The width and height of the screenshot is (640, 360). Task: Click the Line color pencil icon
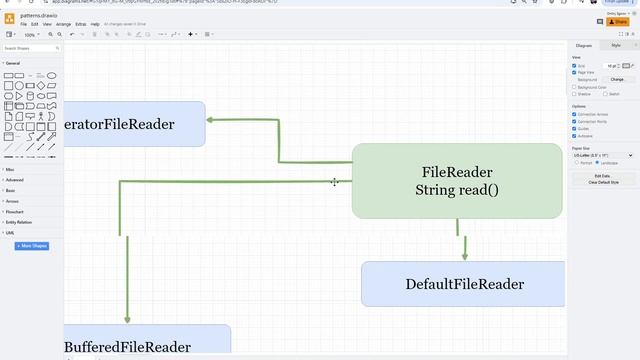138,35
